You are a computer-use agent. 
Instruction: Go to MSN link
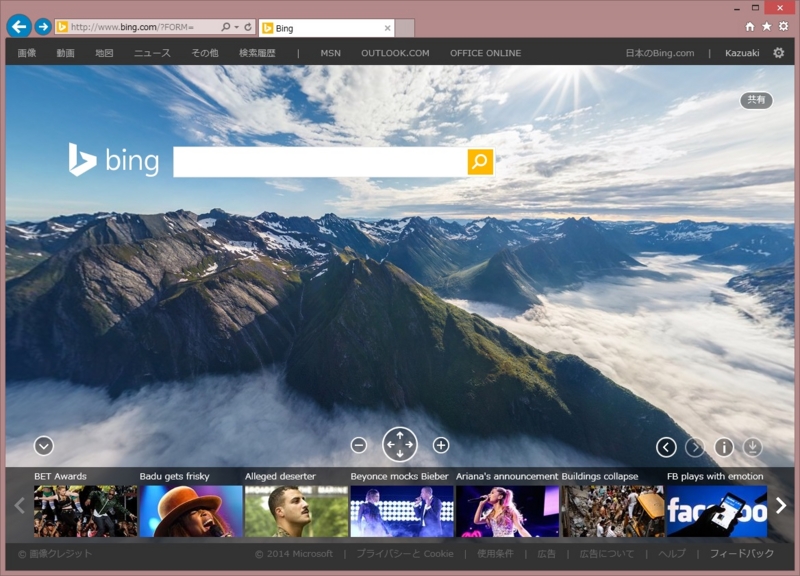tap(330, 53)
